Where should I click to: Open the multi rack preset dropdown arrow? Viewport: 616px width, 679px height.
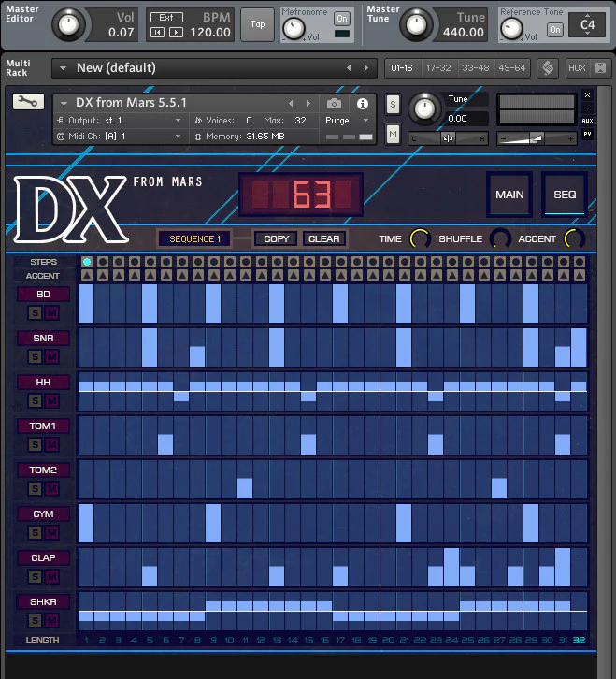[x=64, y=68]
